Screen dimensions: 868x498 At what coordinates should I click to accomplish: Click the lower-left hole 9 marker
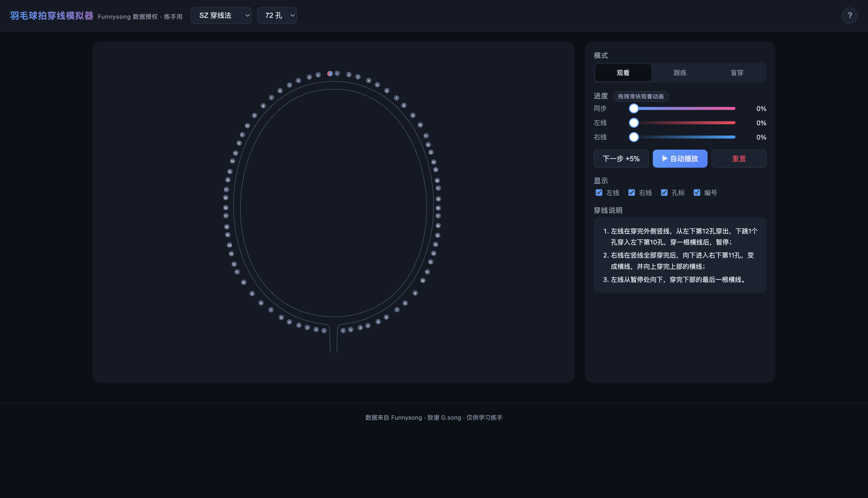252,293
